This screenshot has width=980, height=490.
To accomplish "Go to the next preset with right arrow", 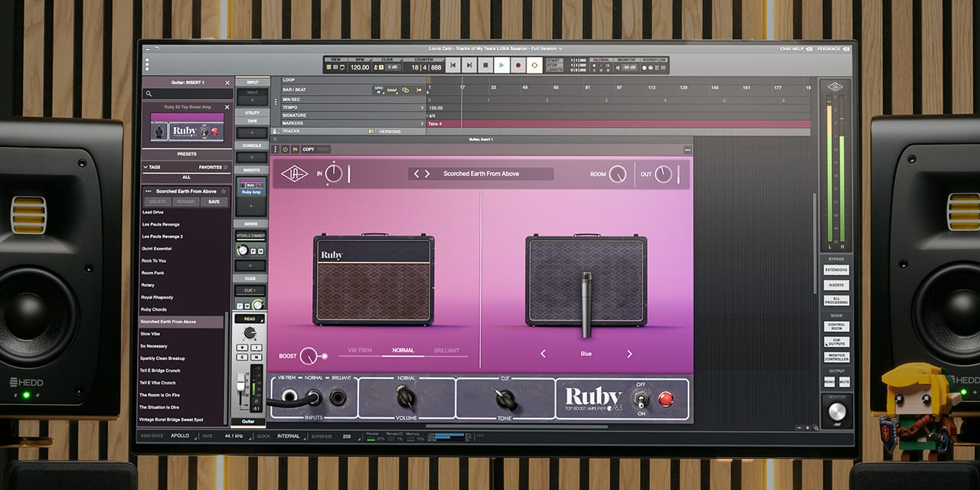I will [x=427, y=174].
